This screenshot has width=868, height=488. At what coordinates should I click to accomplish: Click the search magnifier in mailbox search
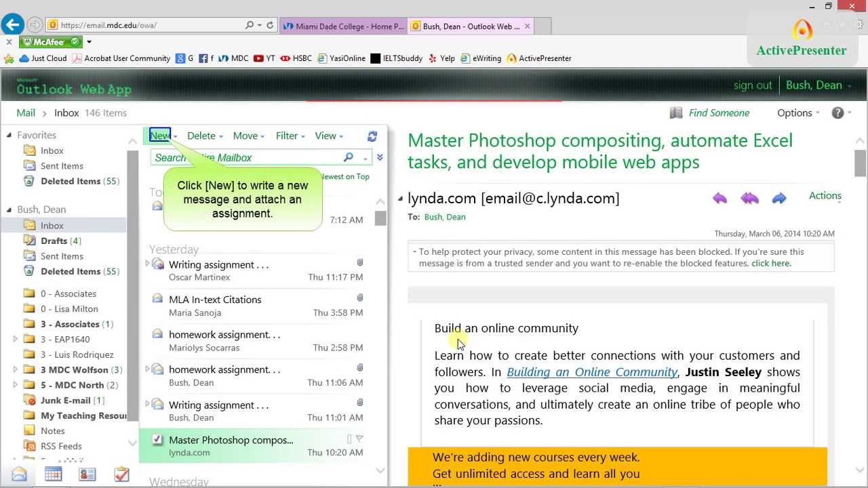tap(349, 157)
